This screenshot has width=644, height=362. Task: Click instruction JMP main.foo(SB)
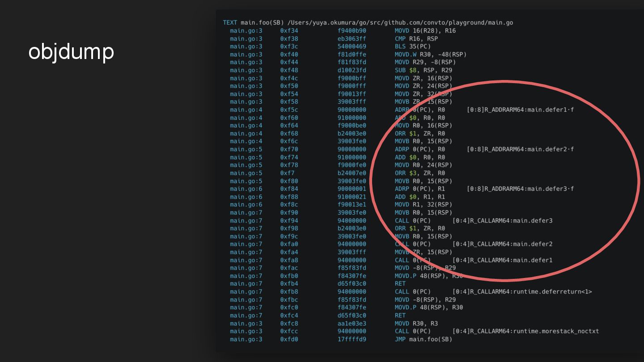tap(424, 339)
